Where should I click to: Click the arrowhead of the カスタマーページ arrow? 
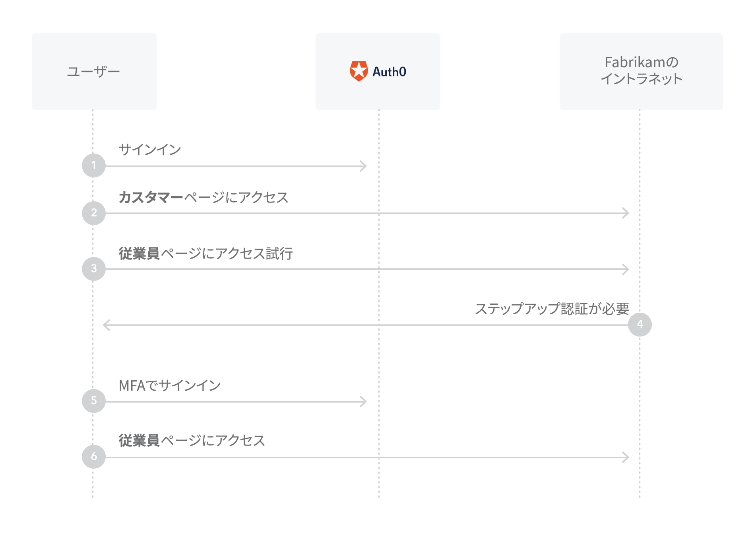tap(625, 213)
